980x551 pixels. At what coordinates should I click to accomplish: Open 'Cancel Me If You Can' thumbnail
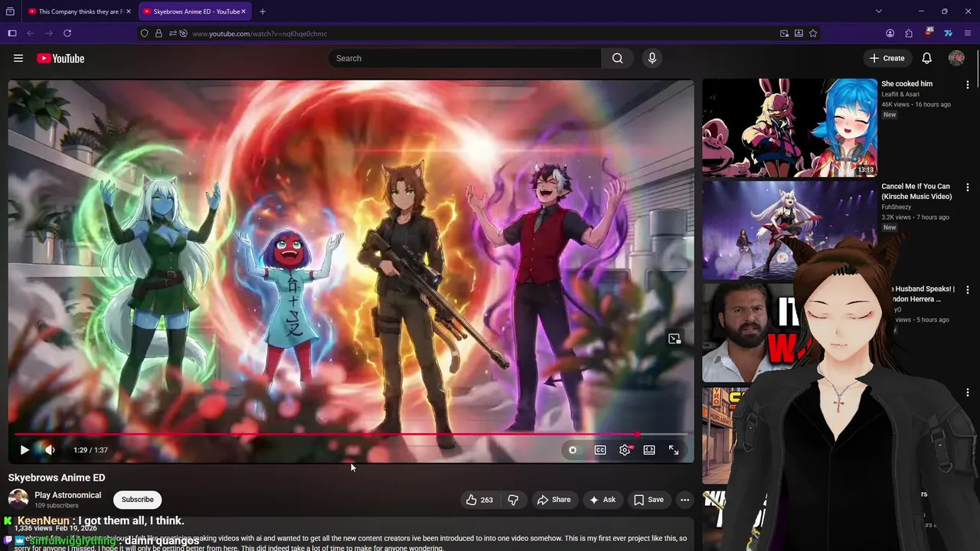click(789, 230)
